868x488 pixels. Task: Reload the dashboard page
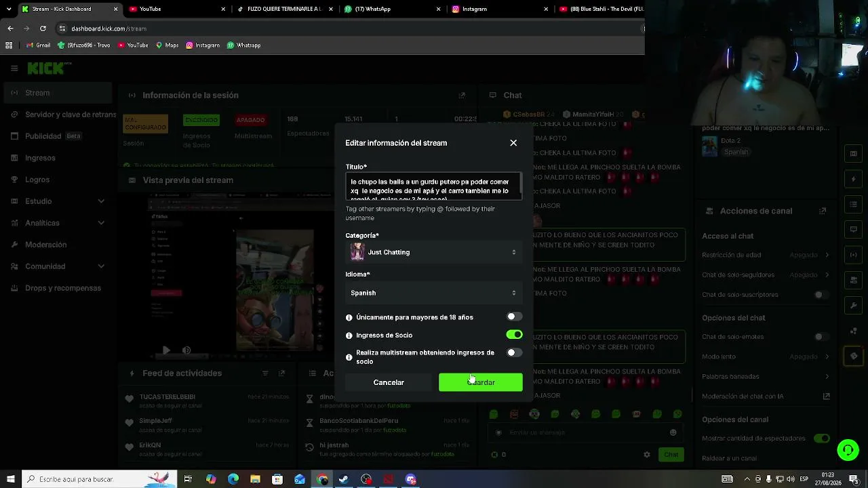43,28
